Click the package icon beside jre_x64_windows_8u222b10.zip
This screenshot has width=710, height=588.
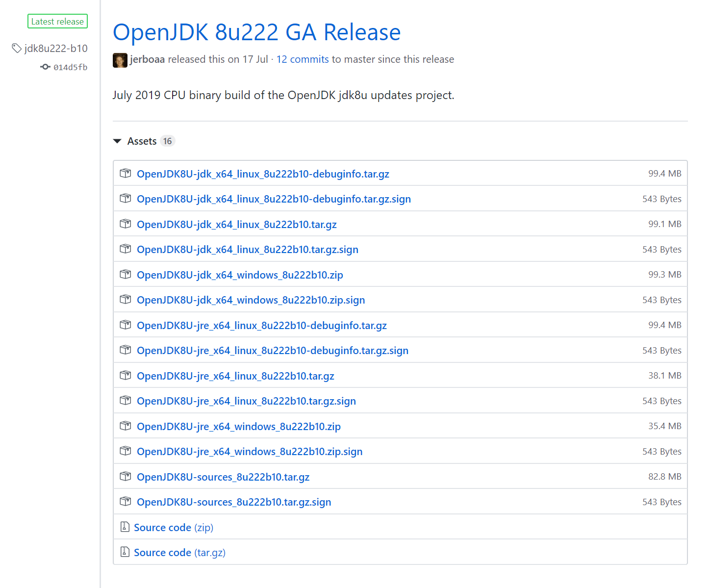(126, 426)
